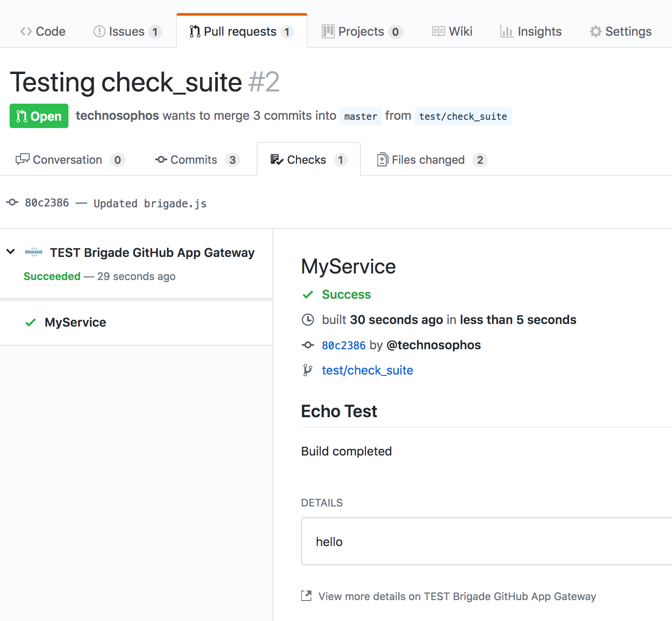672x621 pixels.
Task: Collapse the TEST Brigade GitHub App Gateway suite
Action: 11,252
